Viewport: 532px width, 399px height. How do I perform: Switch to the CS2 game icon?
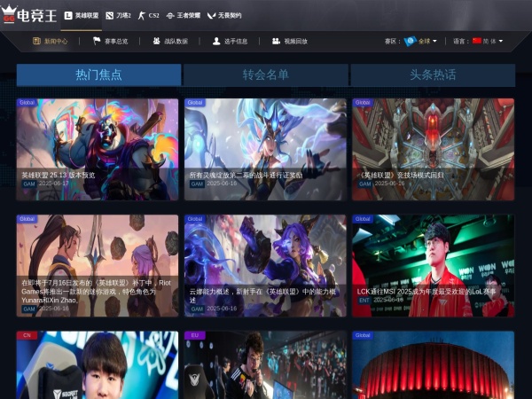click(x=142, y=16)
